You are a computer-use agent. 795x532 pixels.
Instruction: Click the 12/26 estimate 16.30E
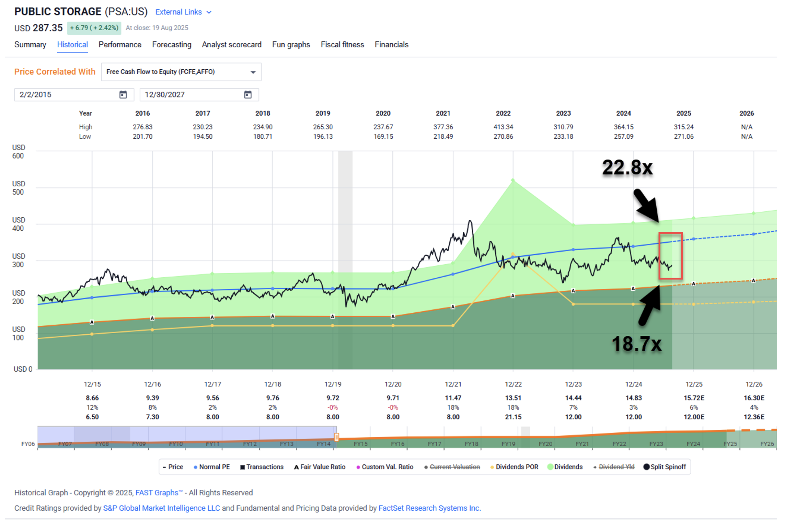(x=754, y=398)
